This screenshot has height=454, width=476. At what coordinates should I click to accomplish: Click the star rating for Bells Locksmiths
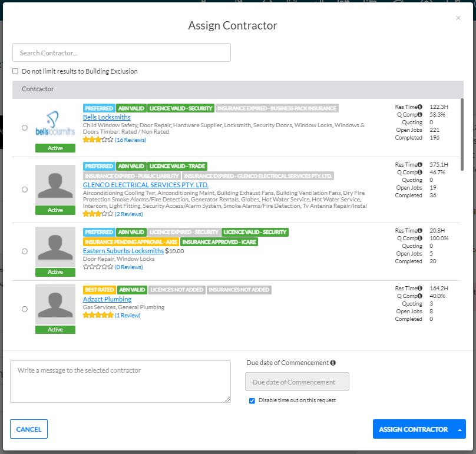[x=98, y=140]
